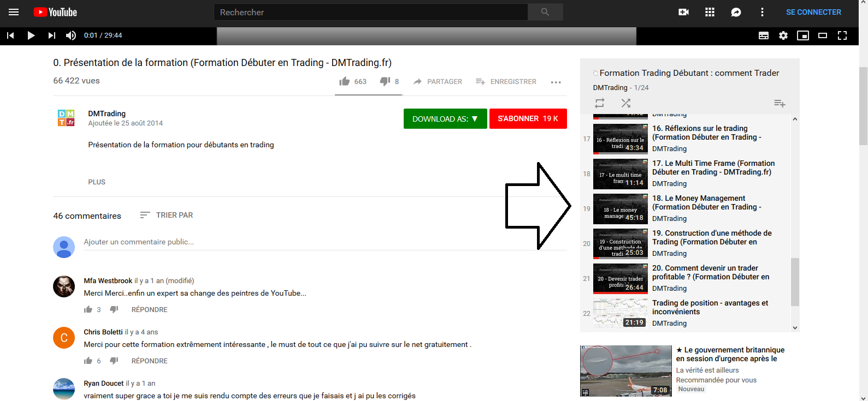Focus the Rechercher search box
This screenshot has height=401, width=868.
point(370,12)
